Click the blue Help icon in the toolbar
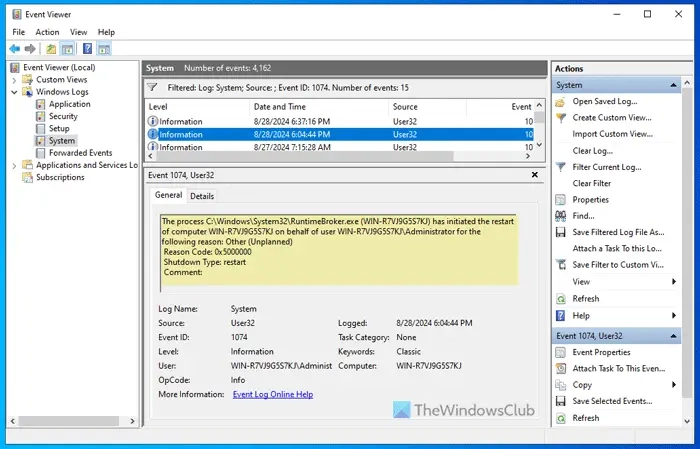Viewport: 700px width, 449px height. (x=87, y=48)
